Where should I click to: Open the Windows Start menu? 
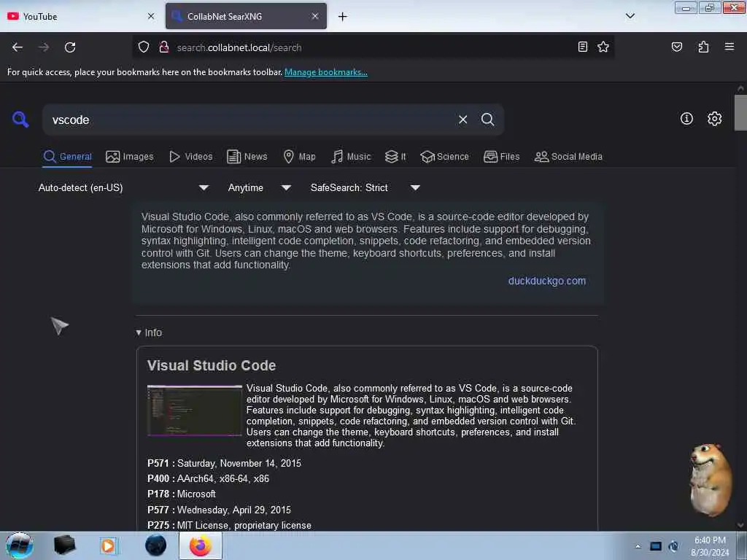click(19, 545)
